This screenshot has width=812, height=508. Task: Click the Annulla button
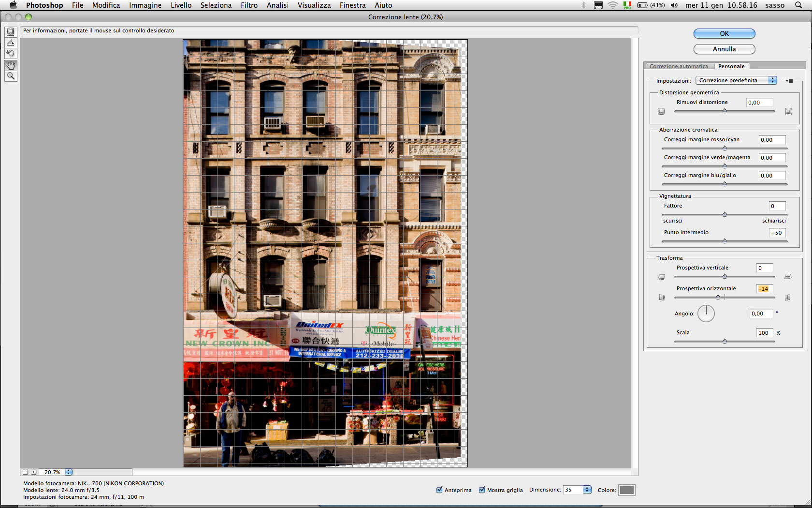(x=724, y=49)
